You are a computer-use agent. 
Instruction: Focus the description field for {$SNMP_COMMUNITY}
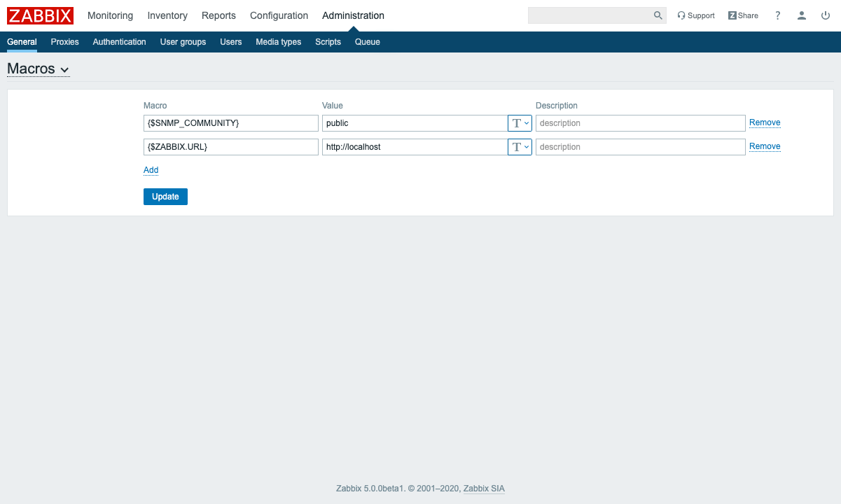640,123
